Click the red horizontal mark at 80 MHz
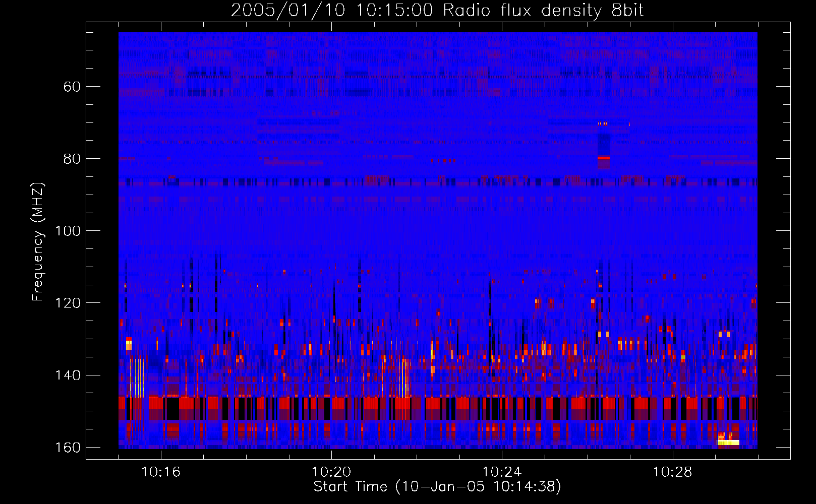 604,158
